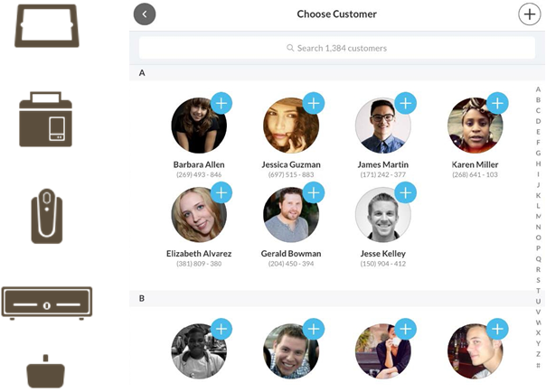Select the receipt printer icon
The image size is (546, 392).
(45, 119)
